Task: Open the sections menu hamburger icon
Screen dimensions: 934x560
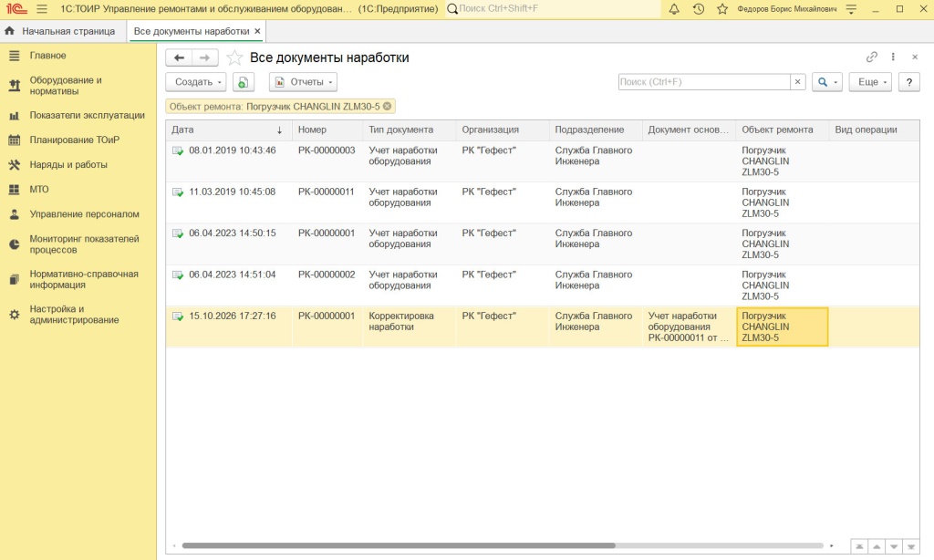Action: (42, 9)
